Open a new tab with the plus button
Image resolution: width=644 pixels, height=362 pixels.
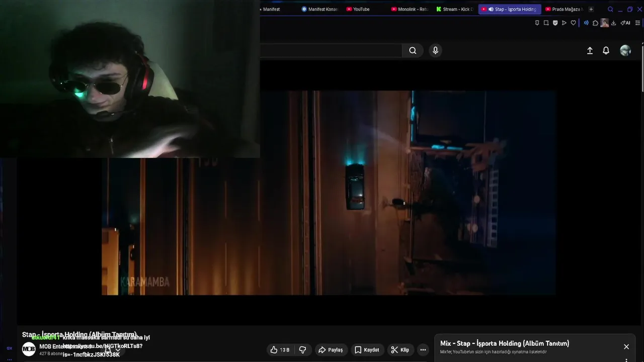(x=591, y=9)
